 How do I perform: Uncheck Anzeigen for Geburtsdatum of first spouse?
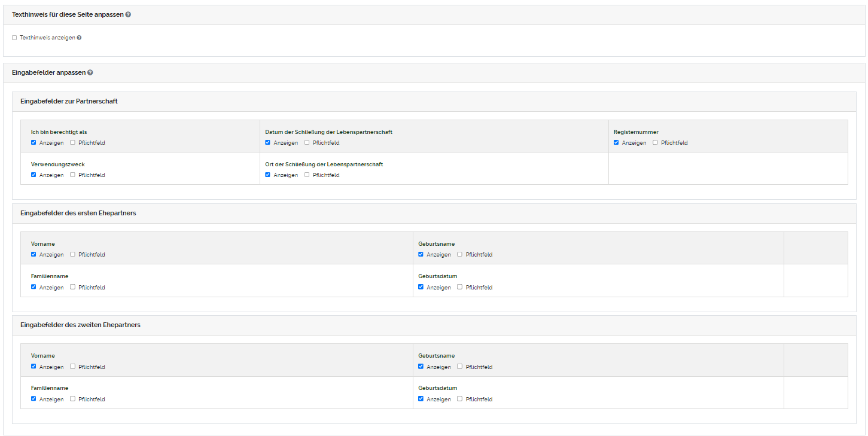pyautogui.click(x=421, y=286)
